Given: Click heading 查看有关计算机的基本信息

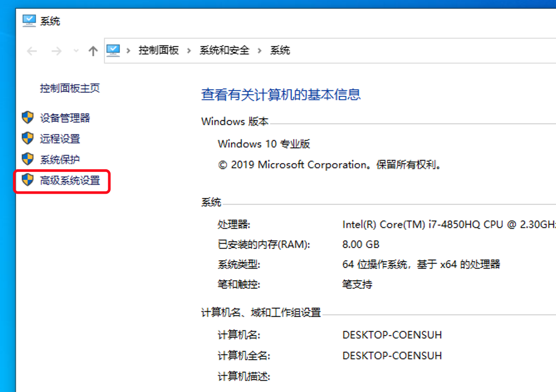Looking at the screenshot, I should coord(281,94).
